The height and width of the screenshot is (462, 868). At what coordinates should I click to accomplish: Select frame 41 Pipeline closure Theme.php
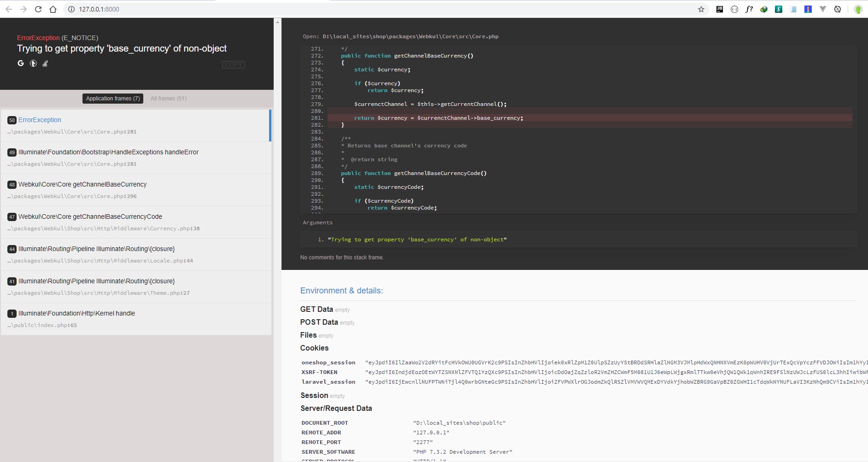(x=135, y=287)
